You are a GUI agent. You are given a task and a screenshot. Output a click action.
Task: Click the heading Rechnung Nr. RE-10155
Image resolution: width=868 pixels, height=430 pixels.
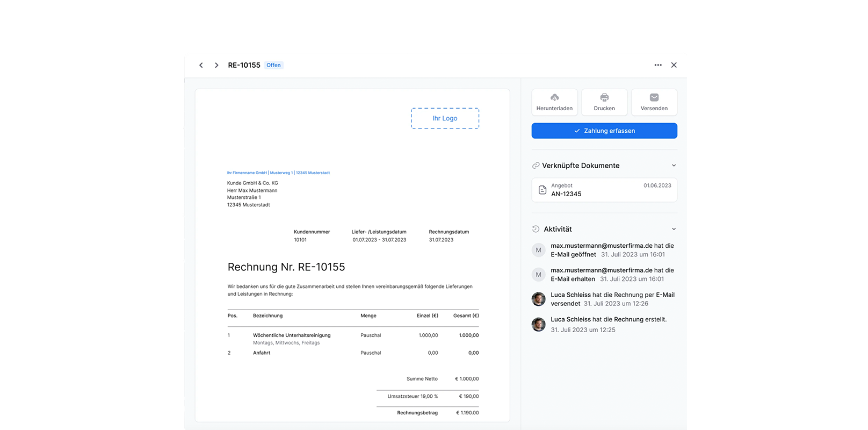[286, 267]
